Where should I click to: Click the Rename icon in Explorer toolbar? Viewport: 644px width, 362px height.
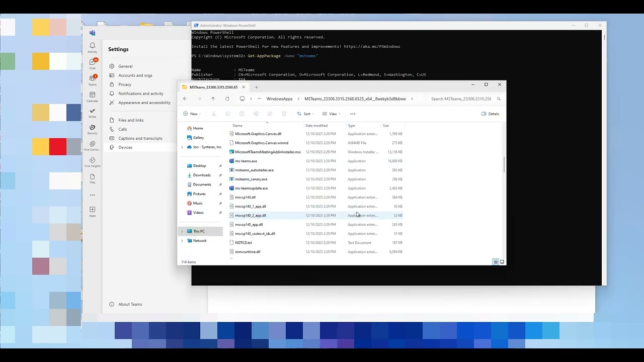click(x=256, y=114)
